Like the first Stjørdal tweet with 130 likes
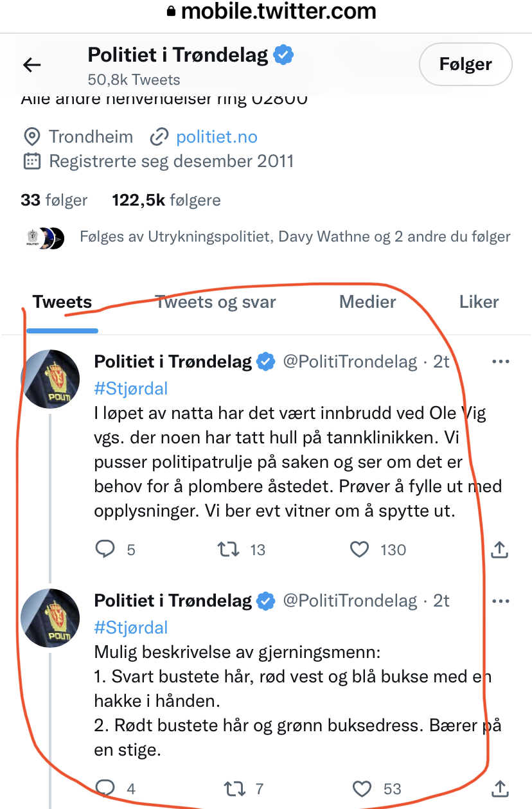The width and height of the screenshot is (532, 809). click(359, 549)
